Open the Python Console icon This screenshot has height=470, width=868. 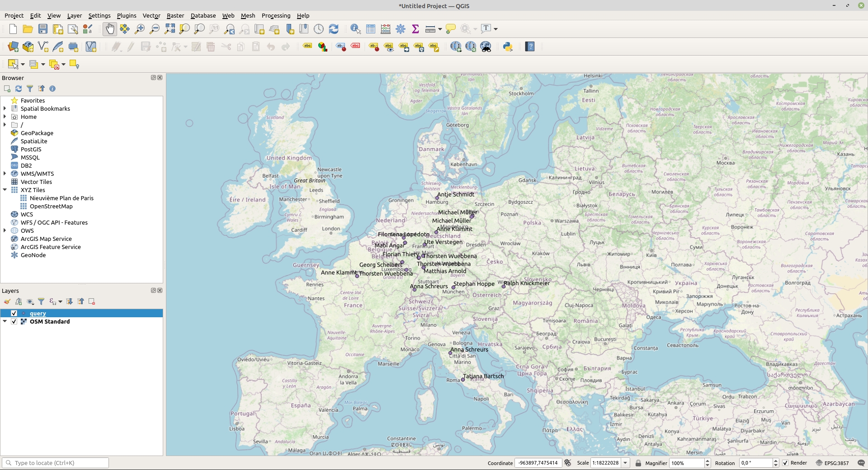pos(508,47)
